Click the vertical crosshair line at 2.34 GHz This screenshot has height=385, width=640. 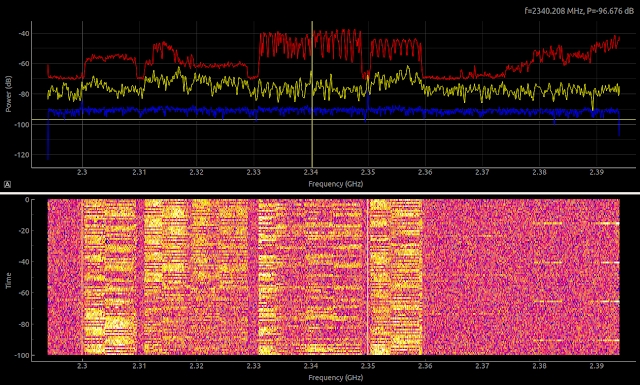coord(312,94)
